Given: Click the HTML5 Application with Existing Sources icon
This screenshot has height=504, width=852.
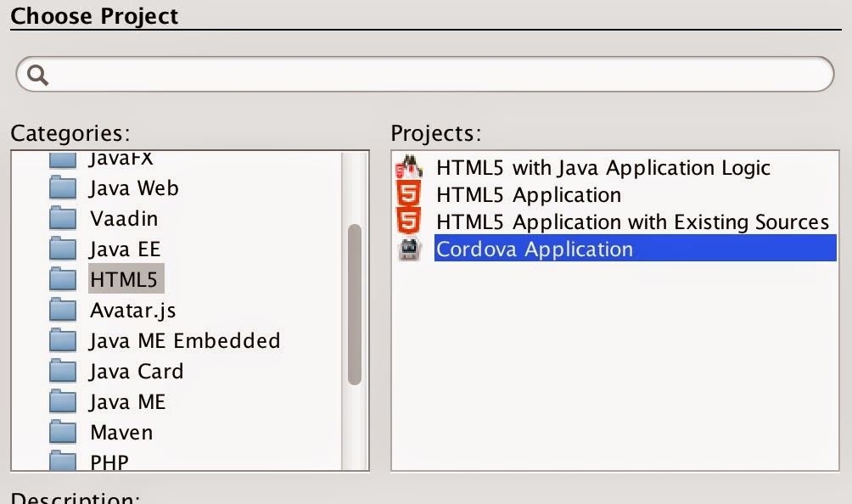Looking at the screenshot, I should point(409,221).
